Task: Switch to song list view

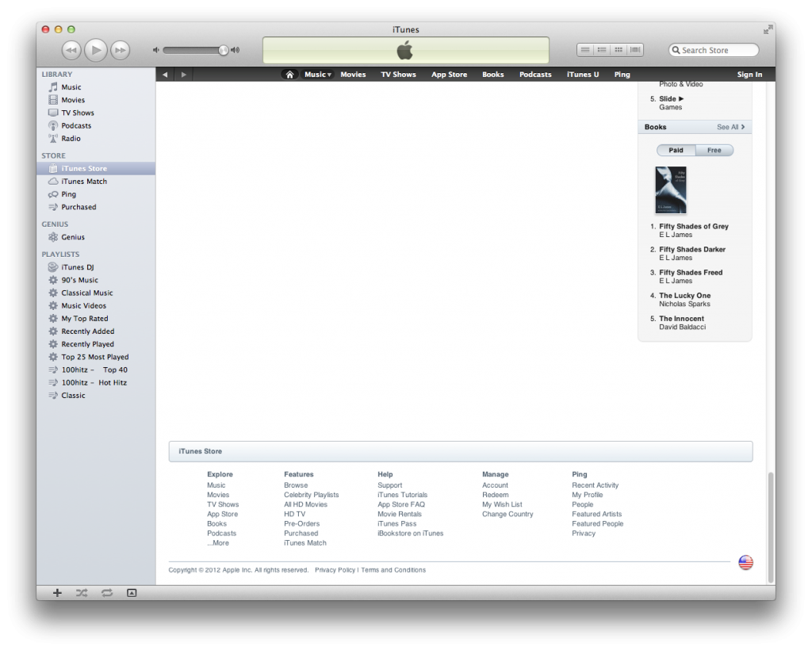Action: (x=585, y=50)
